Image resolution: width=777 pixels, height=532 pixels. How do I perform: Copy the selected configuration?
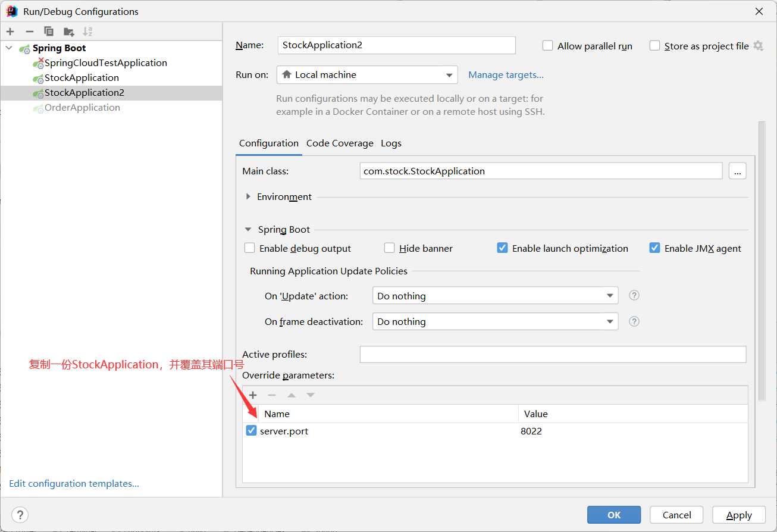pos(49,32)
